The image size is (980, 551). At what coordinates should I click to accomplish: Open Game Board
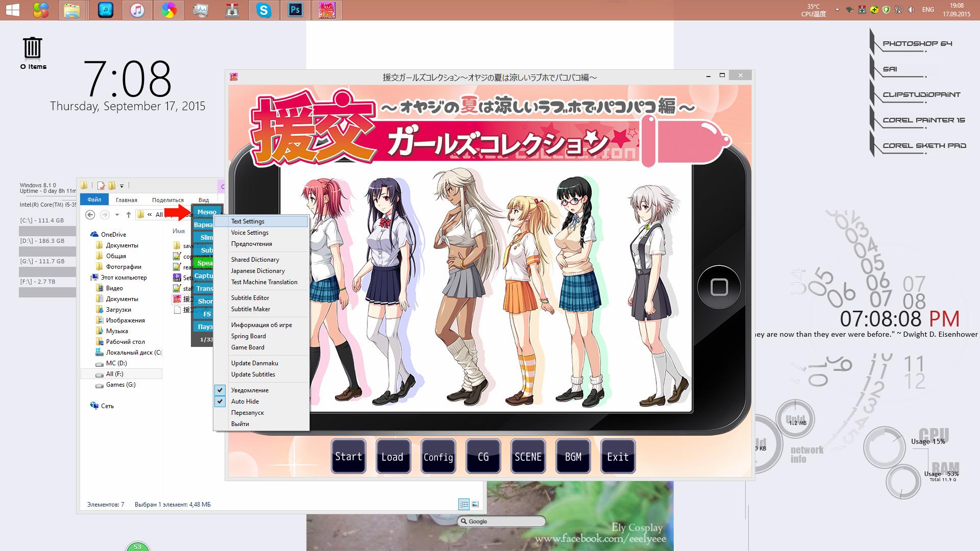click(261, 347)
